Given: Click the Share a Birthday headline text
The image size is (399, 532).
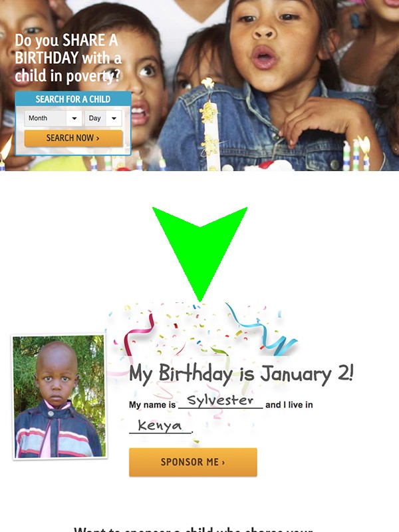Looking at the screenshot, I should [x=68, y=58].
